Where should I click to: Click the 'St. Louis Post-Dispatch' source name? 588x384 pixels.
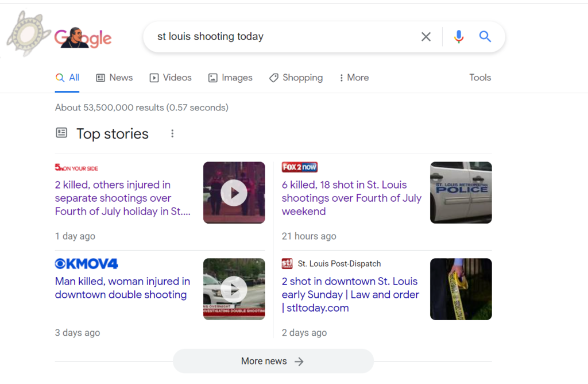[x=339, y=264]
